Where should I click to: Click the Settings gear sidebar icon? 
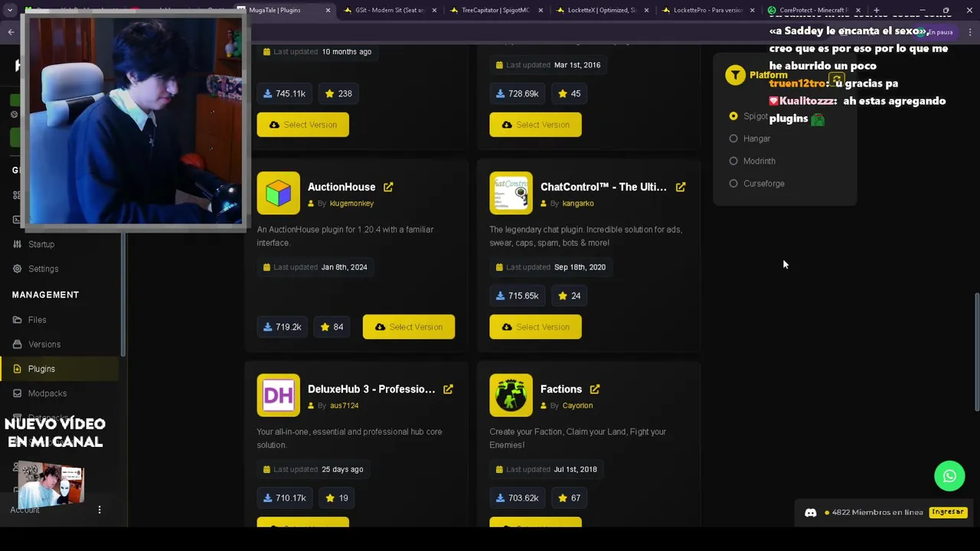(17, 269)
